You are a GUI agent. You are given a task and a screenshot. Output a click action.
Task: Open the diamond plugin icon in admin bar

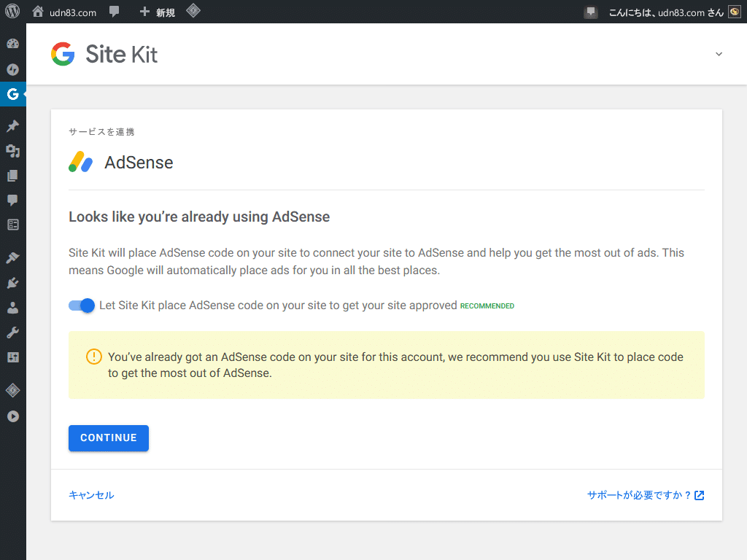pos(193,11)
